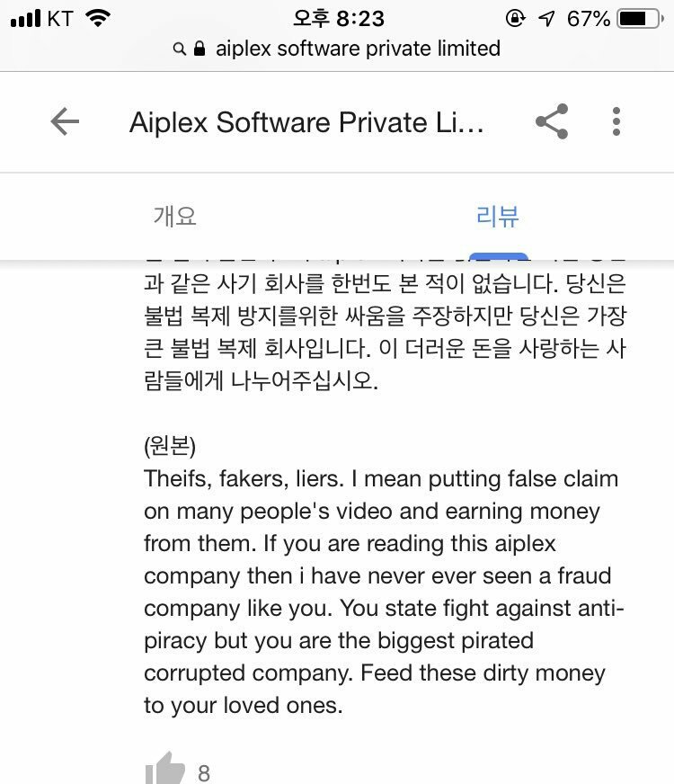Tap the rotation lock status icon
674x784 pixels.
click(515, 19)
